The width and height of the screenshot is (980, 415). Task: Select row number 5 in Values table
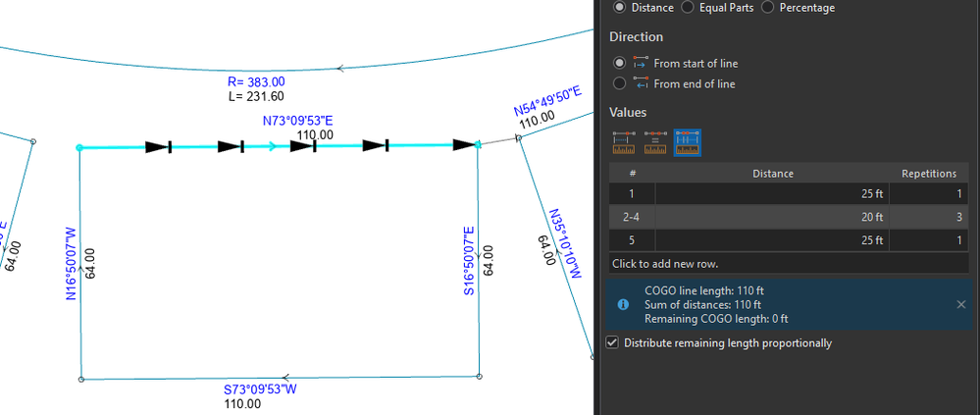pyautogui.click(x=633, y=240)
